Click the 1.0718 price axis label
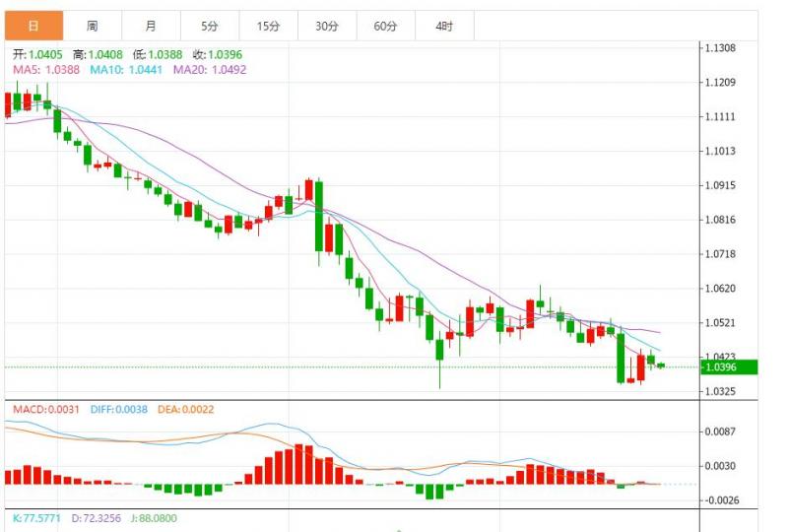788x532 pixels. [x=720, y=254]
